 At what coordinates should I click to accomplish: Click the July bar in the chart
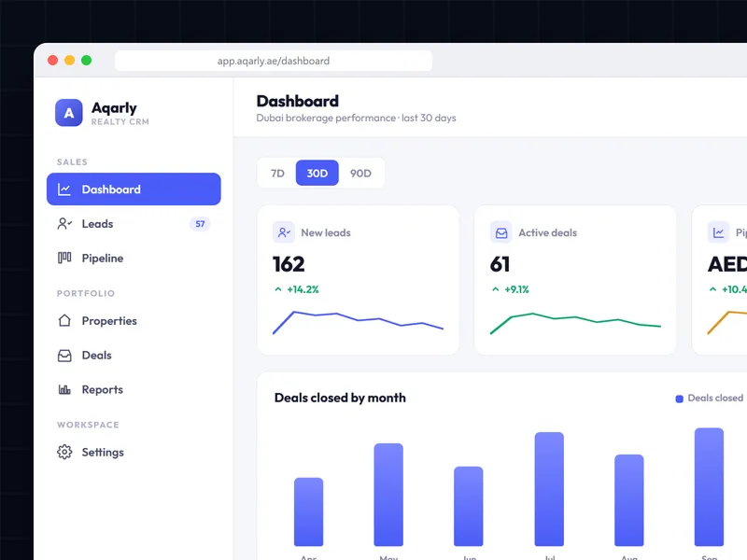tap(549, 489)
